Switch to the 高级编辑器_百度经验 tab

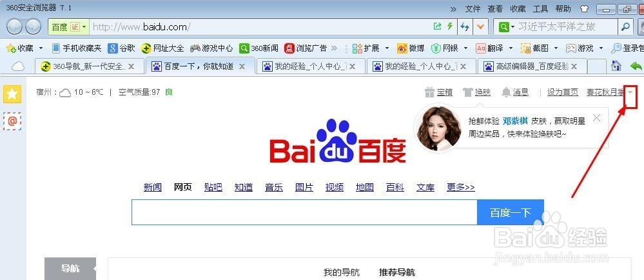(532, 66)
